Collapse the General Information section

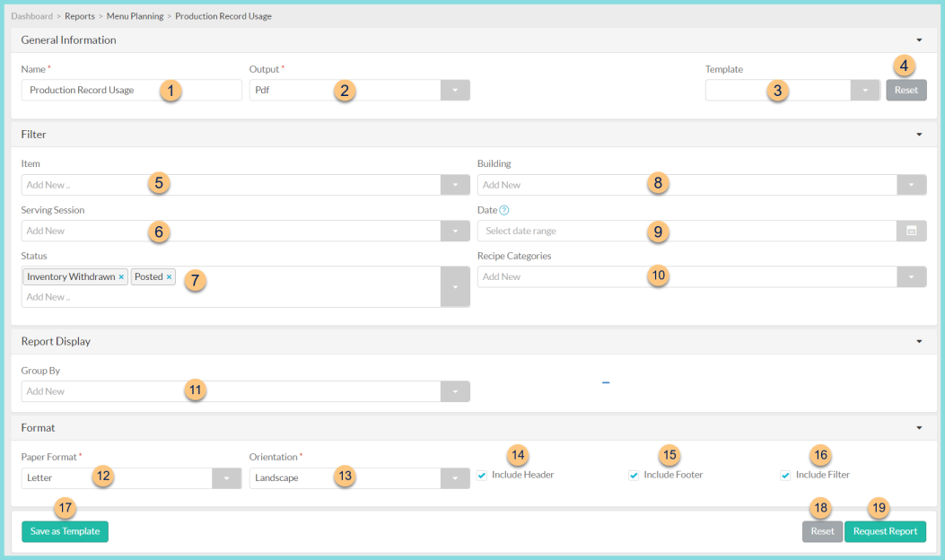[918, 39]
